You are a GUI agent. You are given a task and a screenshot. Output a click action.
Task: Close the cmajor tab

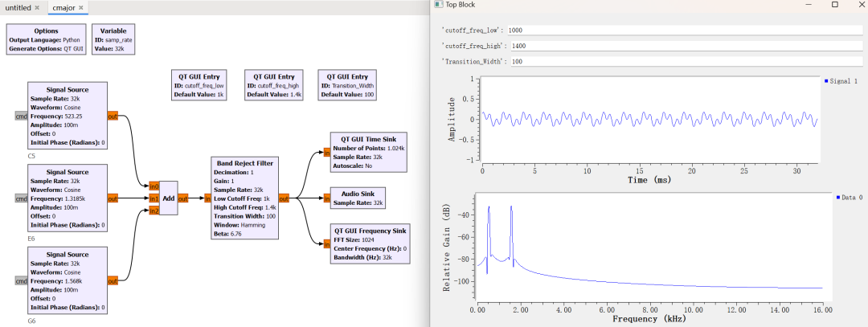point(81,8)
